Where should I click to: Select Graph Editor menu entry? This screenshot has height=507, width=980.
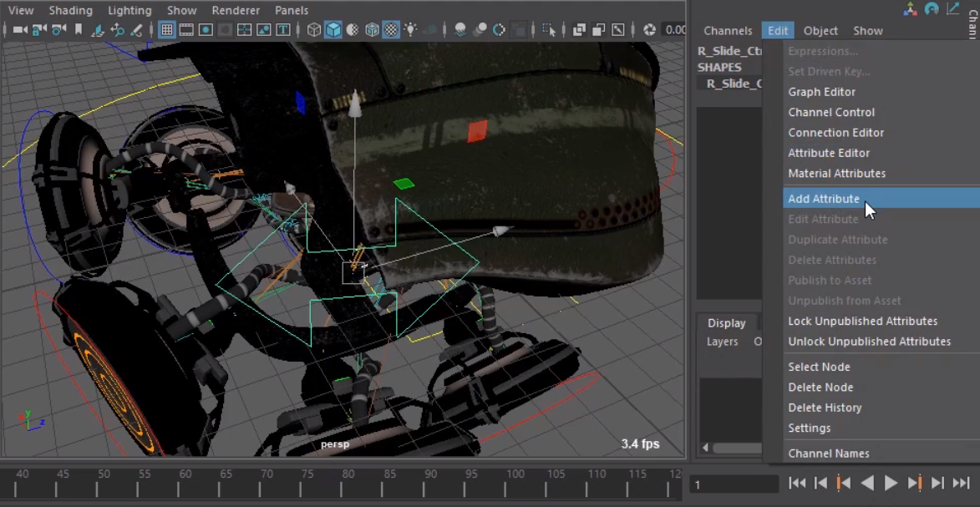(x=821, y=92)
